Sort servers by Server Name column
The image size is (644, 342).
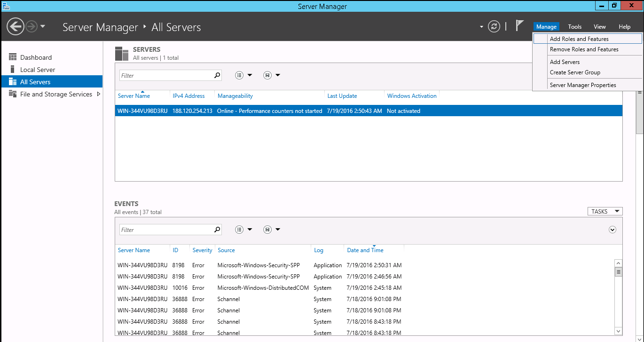[134, 96]
